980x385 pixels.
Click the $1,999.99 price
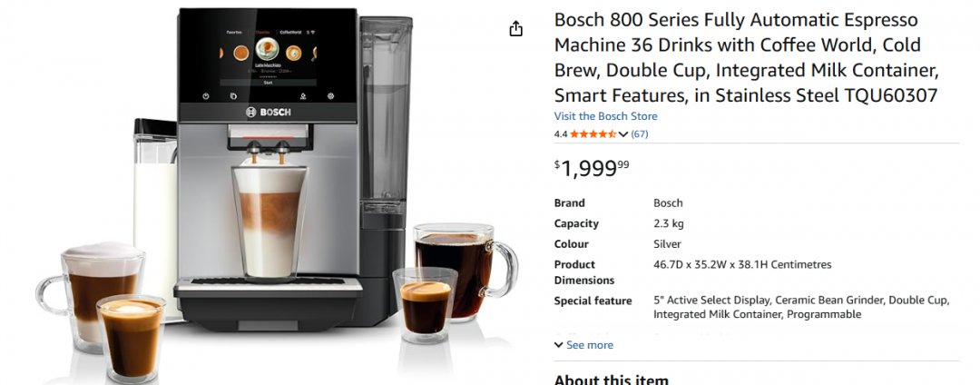tap(592, 167)
